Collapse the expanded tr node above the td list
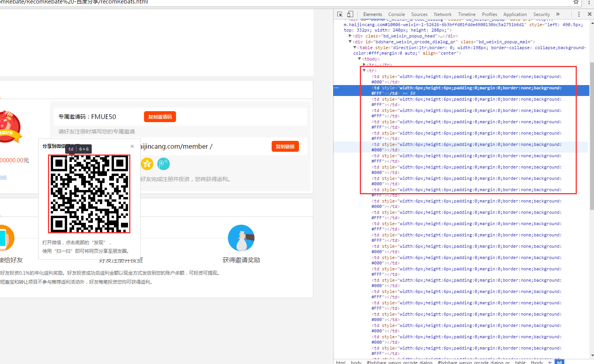 click(x=364, y=71)
